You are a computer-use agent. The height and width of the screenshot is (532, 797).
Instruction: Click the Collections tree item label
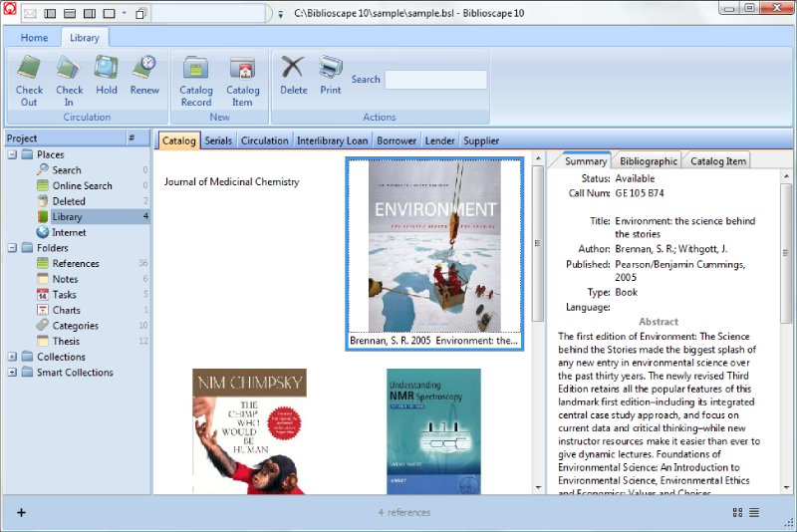(61, 357)
